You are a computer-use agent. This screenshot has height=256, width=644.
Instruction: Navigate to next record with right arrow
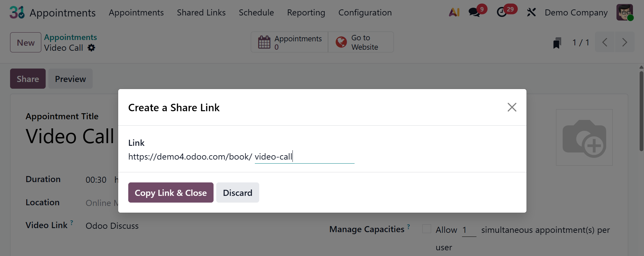(x=625, y=42)
